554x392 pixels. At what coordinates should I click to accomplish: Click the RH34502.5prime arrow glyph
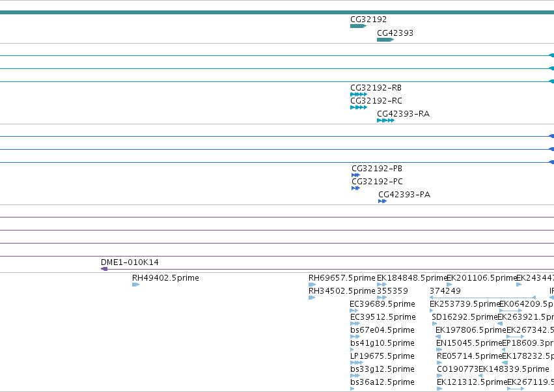(312, 298)
